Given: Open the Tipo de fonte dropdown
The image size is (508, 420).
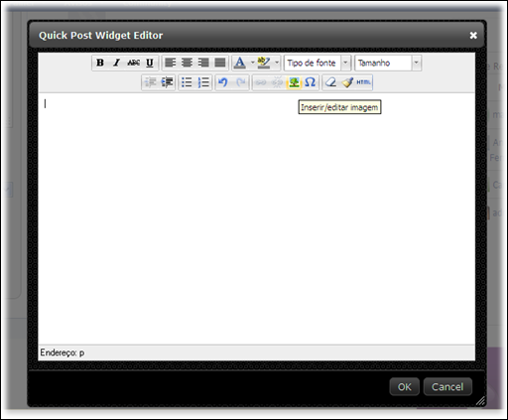Looking at the screenshot, I should [x=317, y=63].
